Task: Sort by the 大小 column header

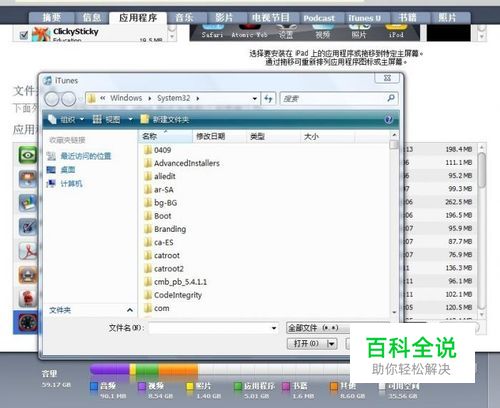Action: 327,136
